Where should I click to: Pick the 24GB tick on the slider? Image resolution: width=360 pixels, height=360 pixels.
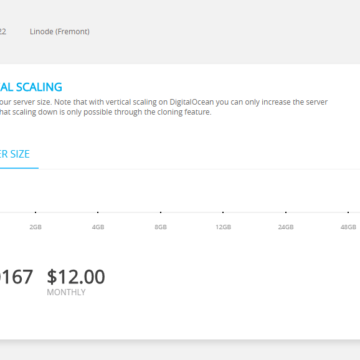pyautogui.click(x=286, y=212)
